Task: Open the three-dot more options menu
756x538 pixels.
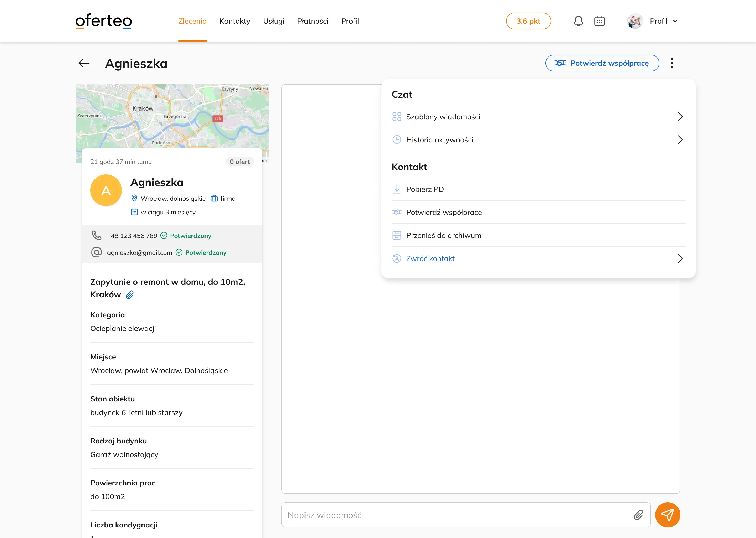Action: click(x=671, y=63)
